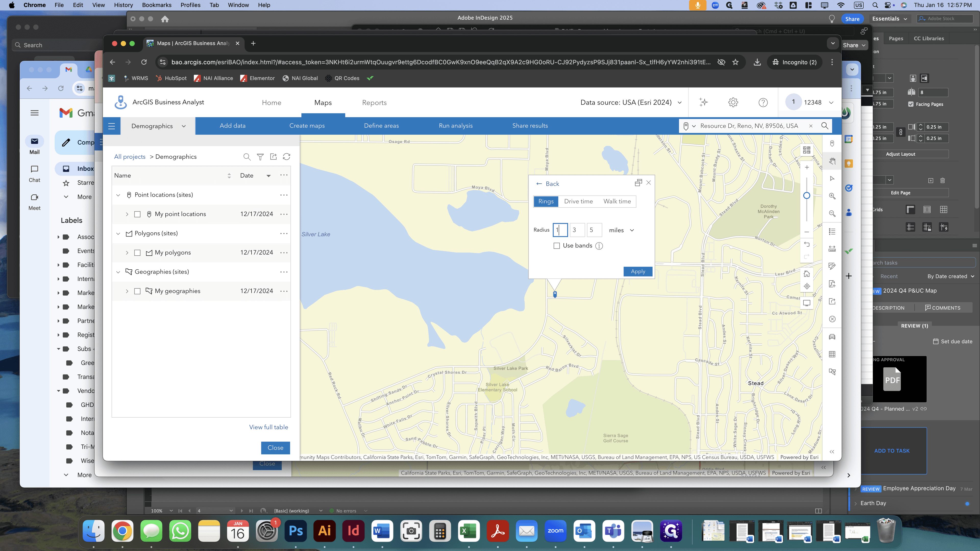Open the Share results tab

pyautogui.click(x=530, y=126)
